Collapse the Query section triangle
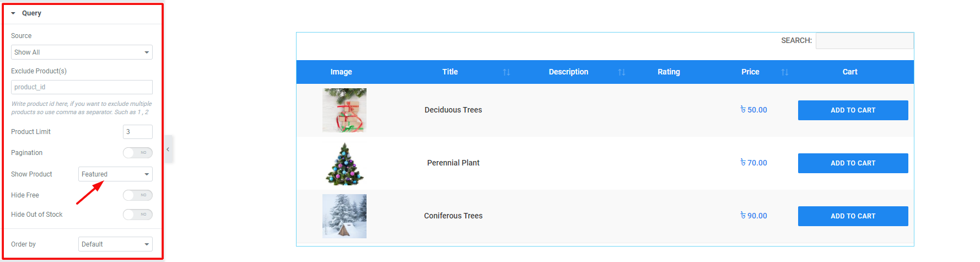Image resolution: width=980 pixels, height=262 pixels. 13,13
